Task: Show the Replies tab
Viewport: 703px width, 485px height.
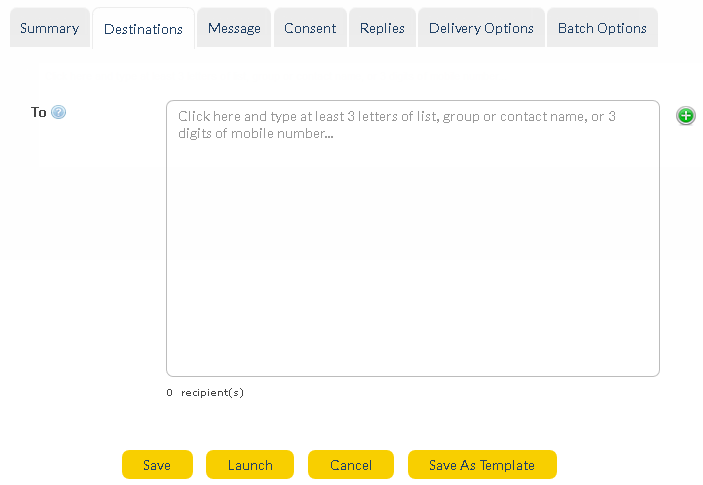Action: point(382,28)
